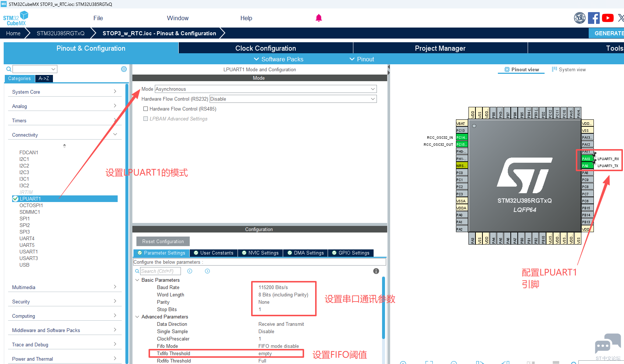
Task: Open the category search combo box
Action: [x=35, y=69]
